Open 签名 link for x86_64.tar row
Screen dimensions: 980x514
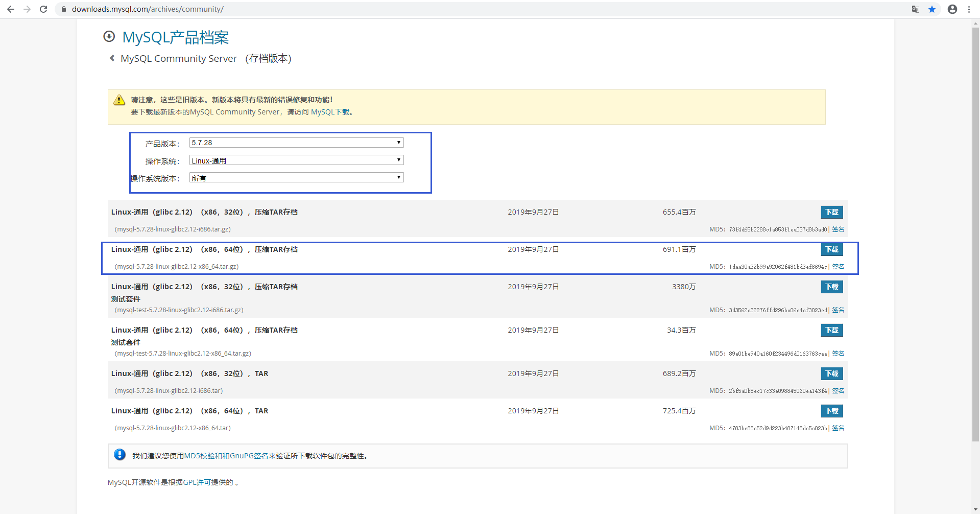tap(838, 428)
